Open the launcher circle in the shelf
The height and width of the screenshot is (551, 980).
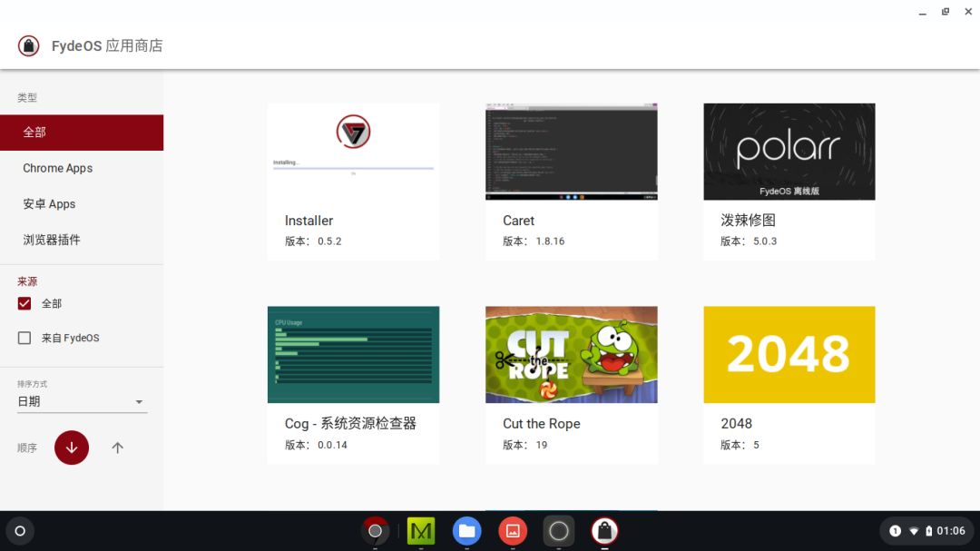(20, 531)
